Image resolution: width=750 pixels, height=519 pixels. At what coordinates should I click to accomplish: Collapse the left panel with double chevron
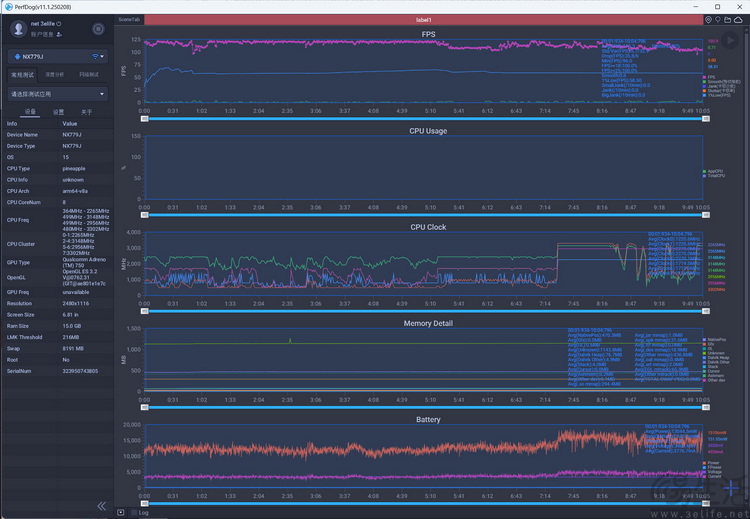pyautogui.click(x=102, y=506)
